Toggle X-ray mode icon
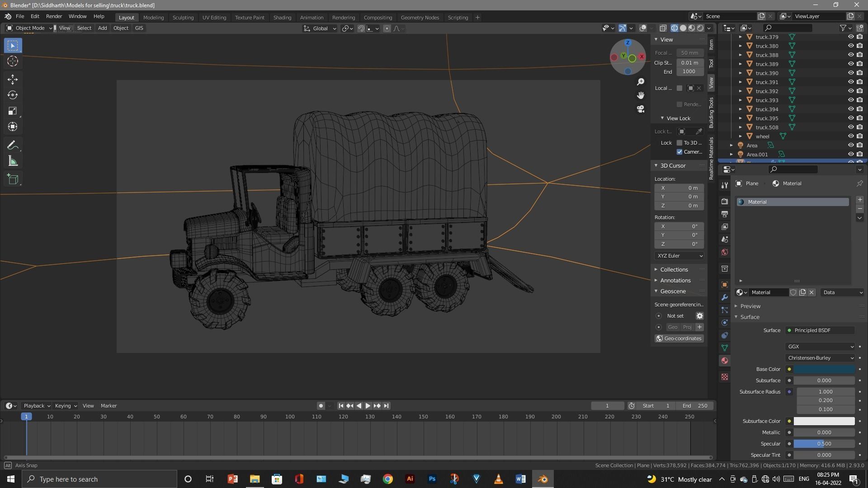This screenshot has width=868, height=488. [663, 28]
